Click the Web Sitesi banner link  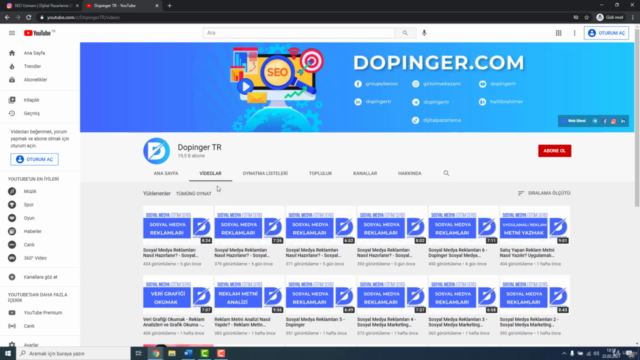coord(574,121)
